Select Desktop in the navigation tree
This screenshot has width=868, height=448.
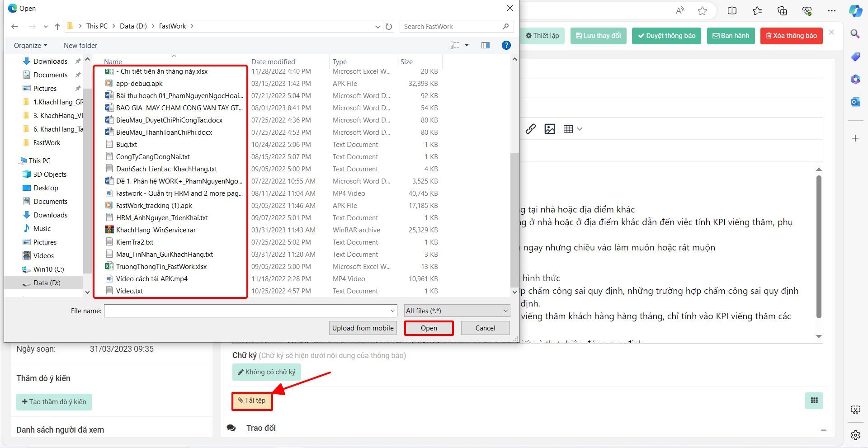coord(46,188)
